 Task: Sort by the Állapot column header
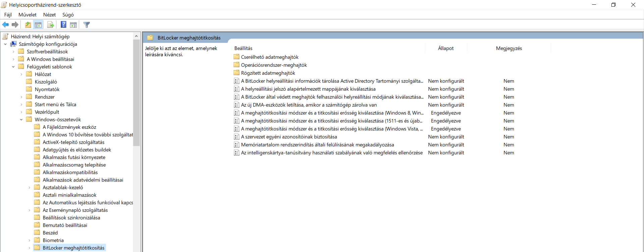click(446, 48)
